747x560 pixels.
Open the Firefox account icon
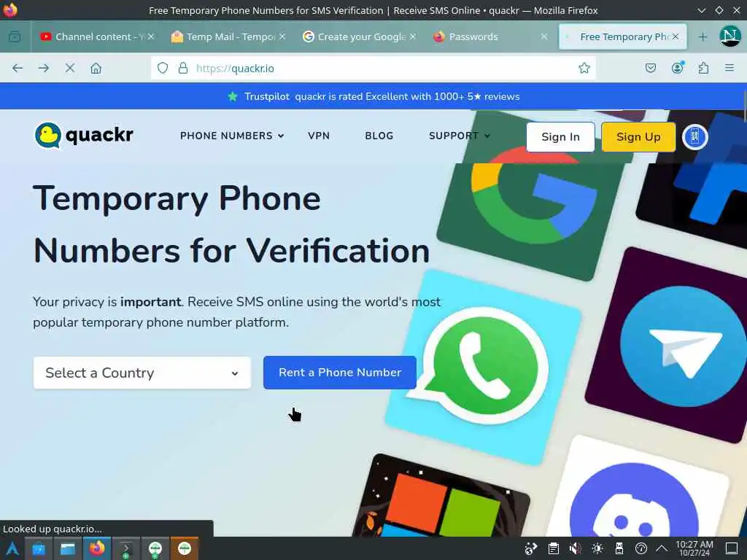click(678, 68)
